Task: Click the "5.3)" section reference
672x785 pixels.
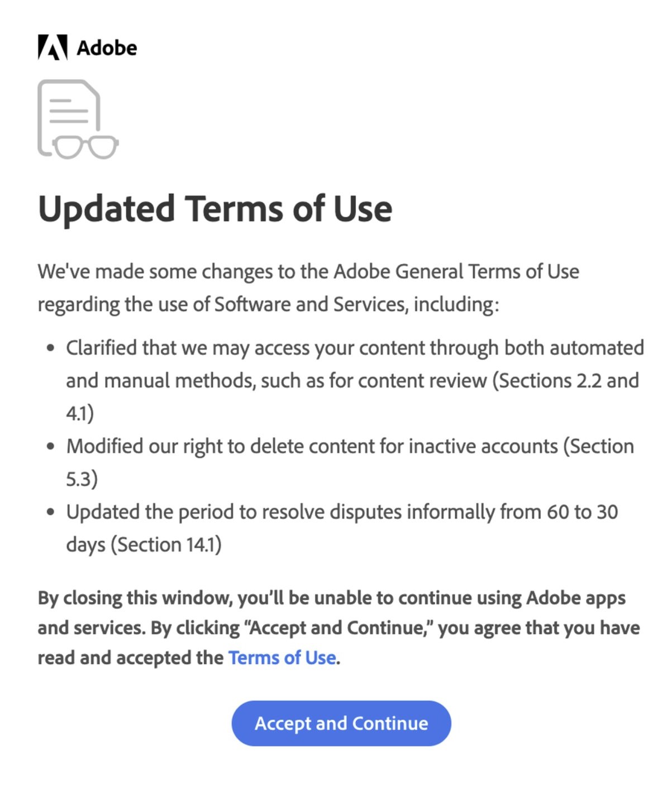Action: (82, 479)
